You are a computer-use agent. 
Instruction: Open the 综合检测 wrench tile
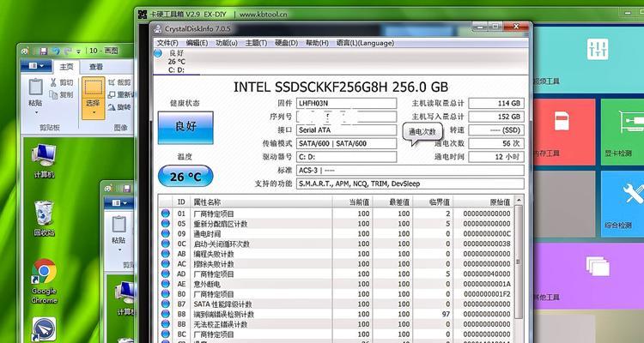click(623, 204)
